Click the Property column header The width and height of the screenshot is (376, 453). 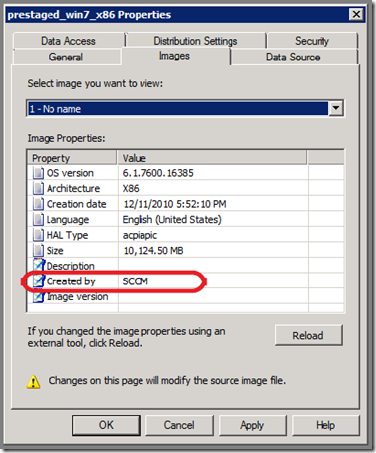pos(73,158)
